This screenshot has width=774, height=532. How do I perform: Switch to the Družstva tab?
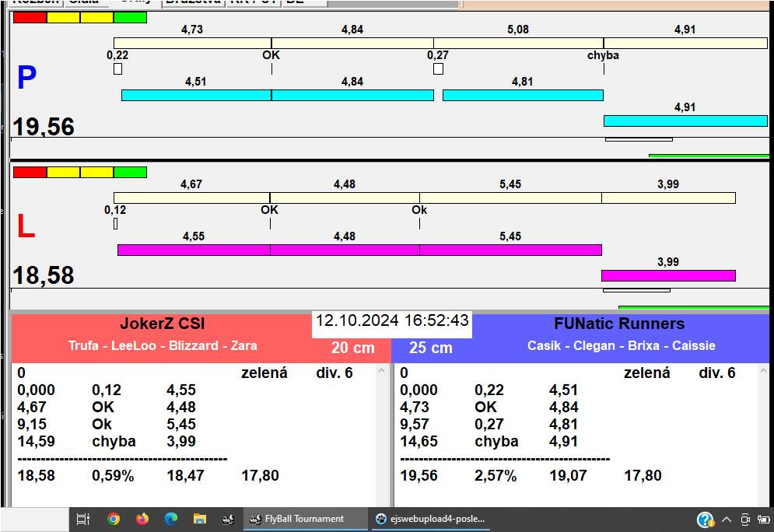tap(193, 2)
